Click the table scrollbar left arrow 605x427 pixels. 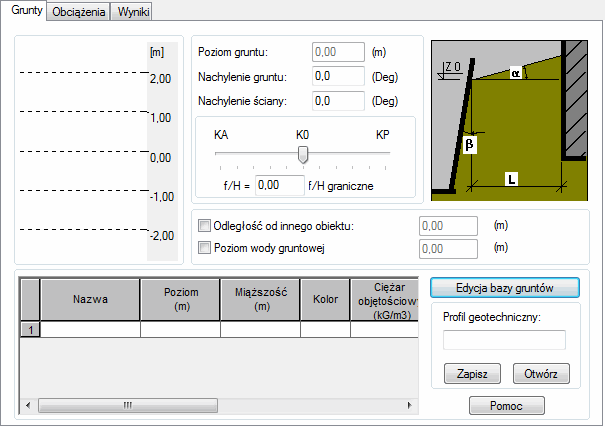pos(28,405)
